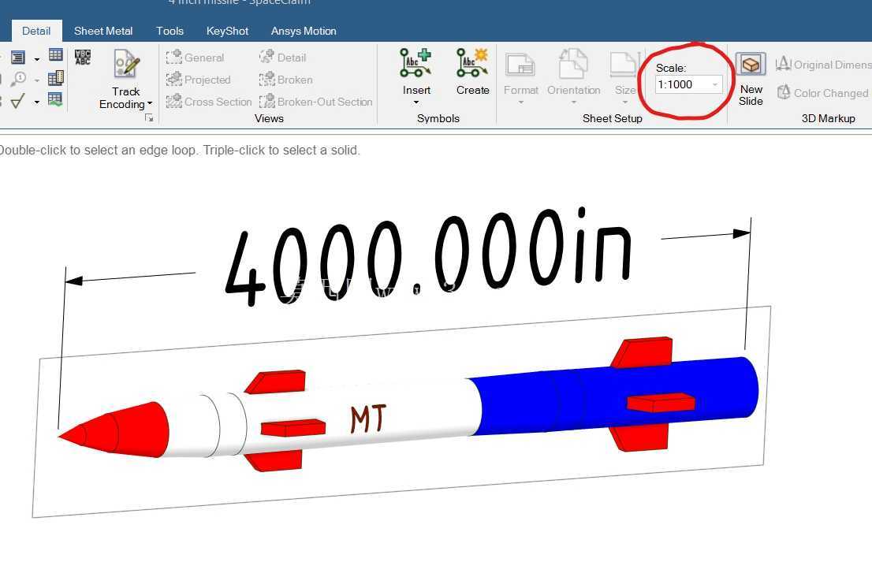The width and height of the screenshot is (872, 588).
Task: Open the Track Encoding dropdown arrow
Action: coord(150,104)
